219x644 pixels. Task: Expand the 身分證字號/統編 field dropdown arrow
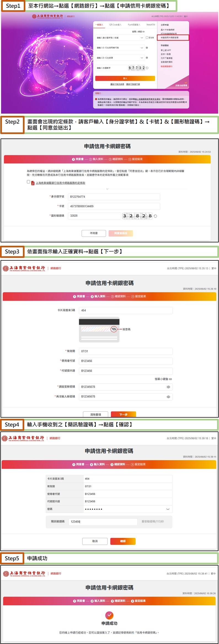142,38
